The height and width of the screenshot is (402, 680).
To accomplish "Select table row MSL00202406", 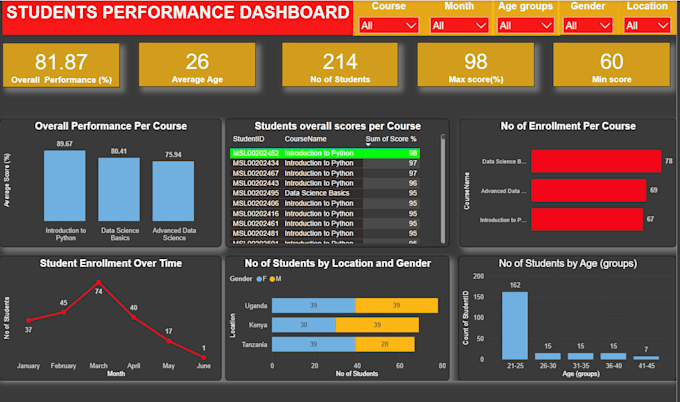I will pyautogui.click(x=325, y=203).
